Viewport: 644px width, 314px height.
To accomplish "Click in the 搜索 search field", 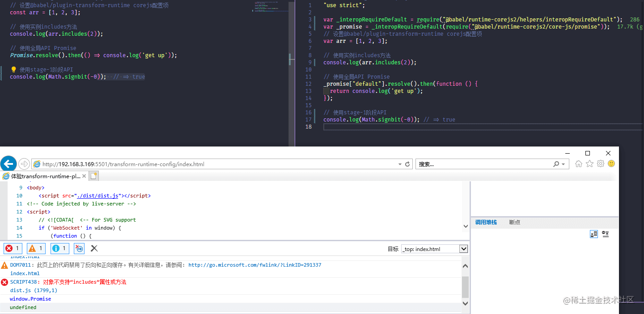I will click(485, 164).
